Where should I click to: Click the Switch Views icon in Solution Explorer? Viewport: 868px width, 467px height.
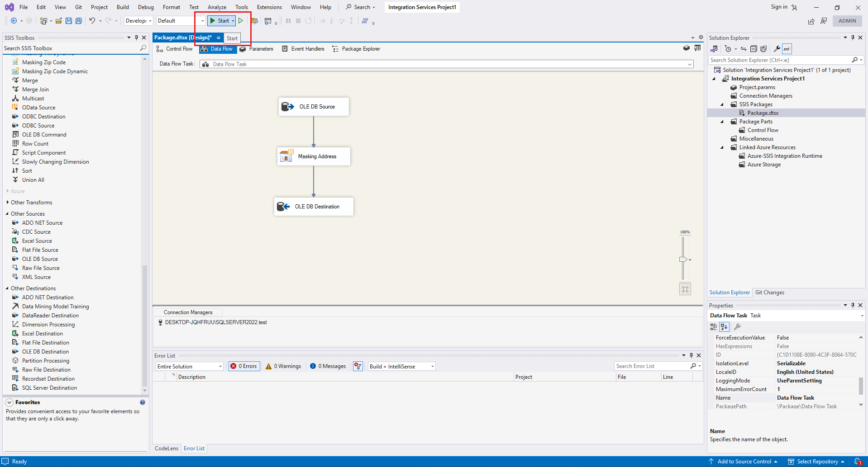714,49
